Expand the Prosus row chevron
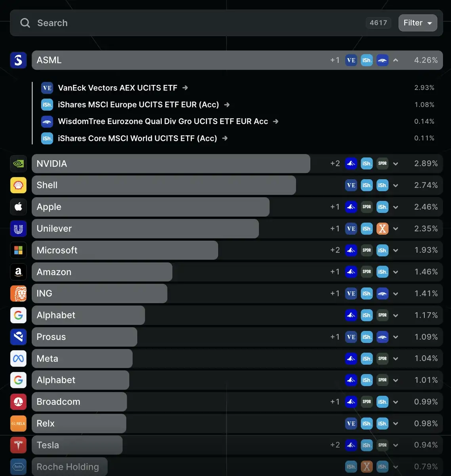Viewport: 451px width, 476px height. pyautogui.click(x=396, y=337)
